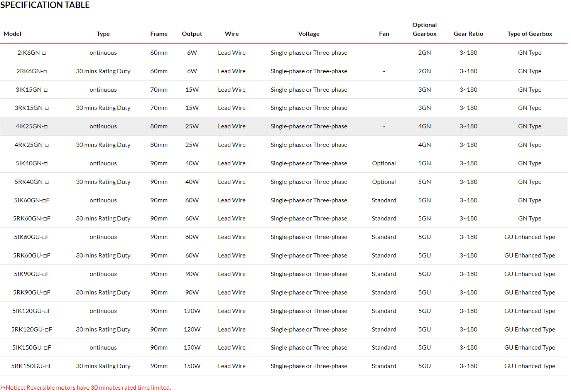Select the 5RK60GN-□F model cell
The width and height of the screenshot is (571, 392).
[x=32, y=219]
